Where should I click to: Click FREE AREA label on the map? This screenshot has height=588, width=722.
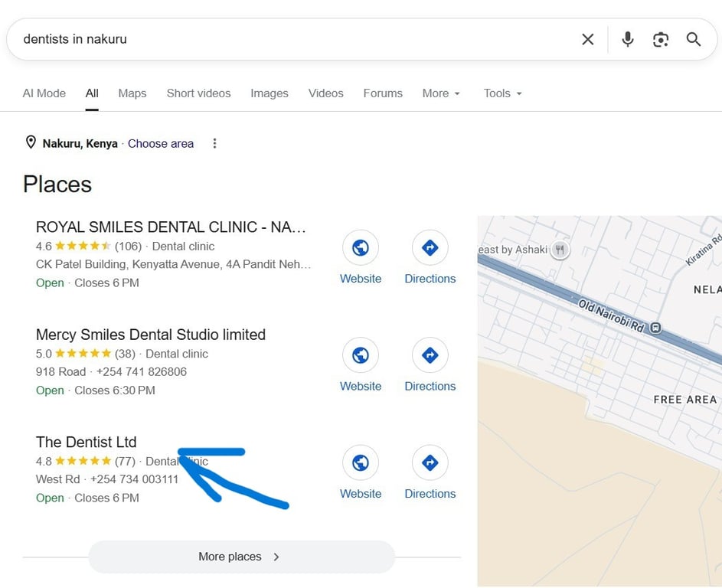click(685, 400)
